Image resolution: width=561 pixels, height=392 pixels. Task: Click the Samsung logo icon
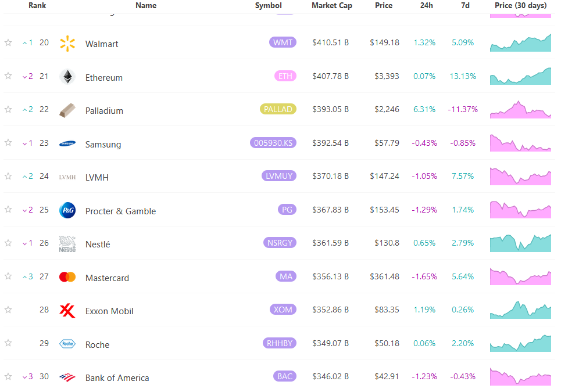tap(67, 143)
